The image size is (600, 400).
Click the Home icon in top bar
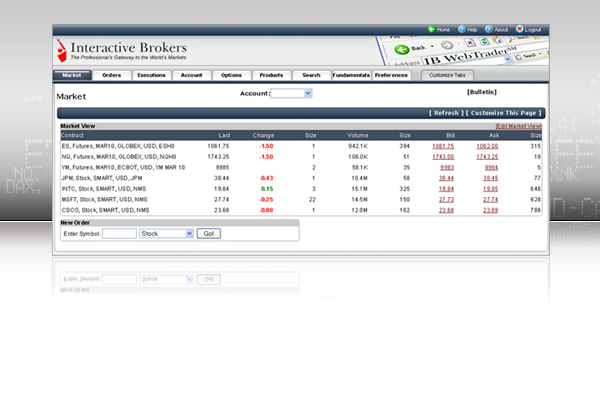pyautogui.click(x=432, y=29)
